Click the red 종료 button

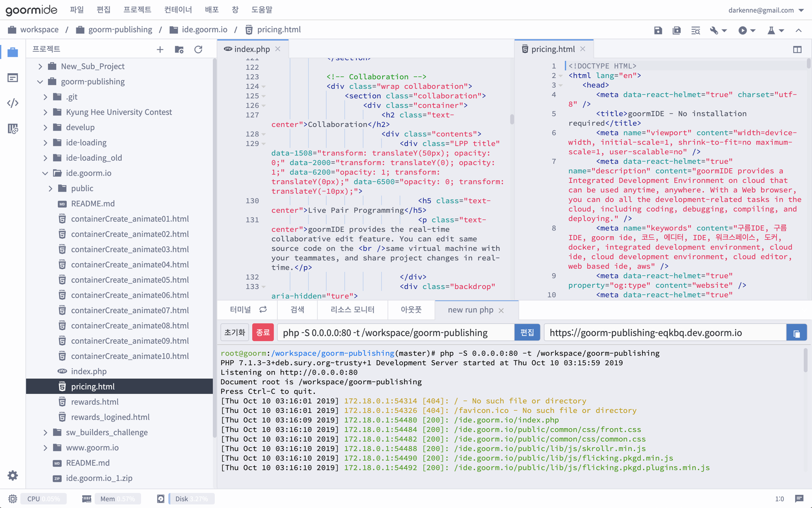coord(263,333)
